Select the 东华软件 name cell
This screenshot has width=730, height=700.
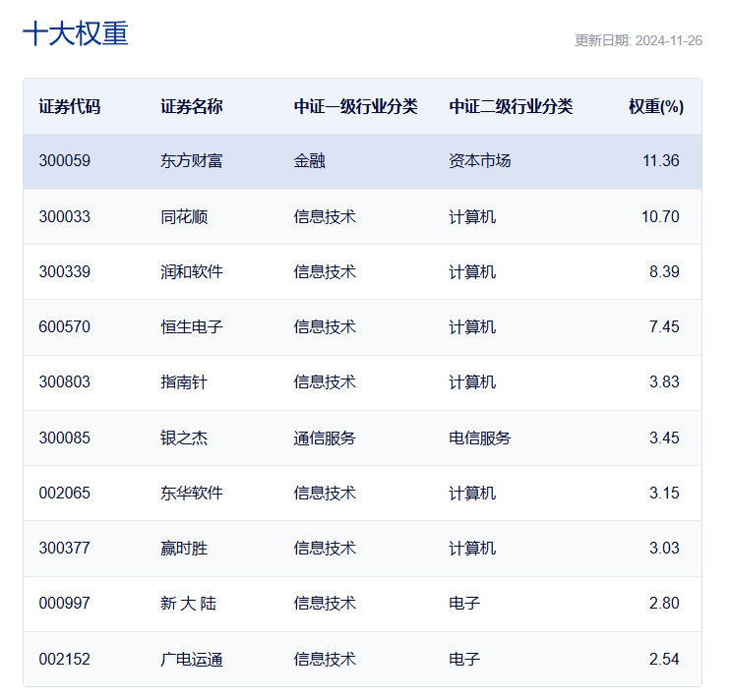pos(191,493)
